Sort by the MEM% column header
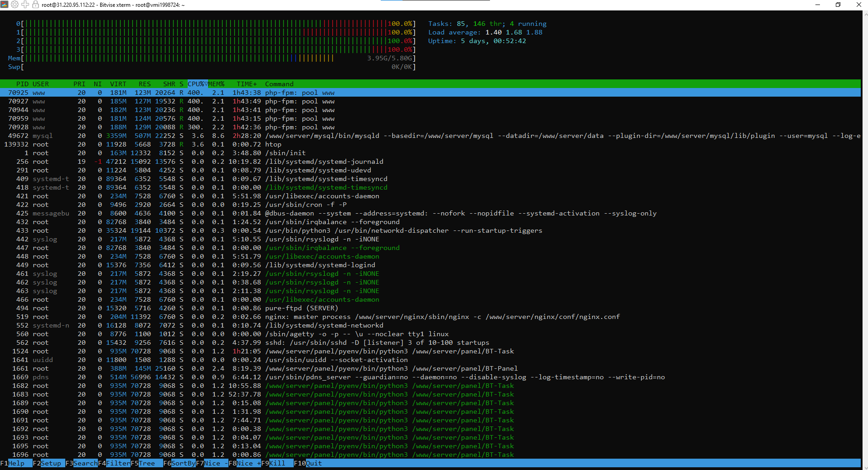 (x=216, y=84)
